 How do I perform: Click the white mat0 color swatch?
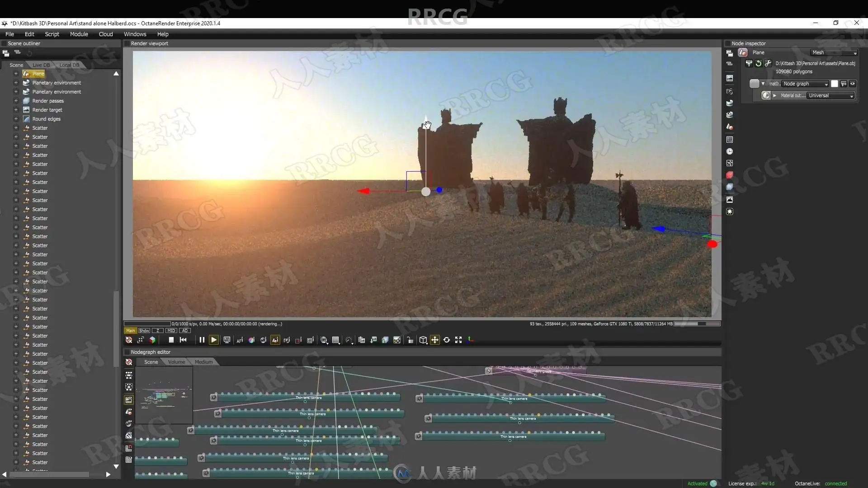point(835,84)
